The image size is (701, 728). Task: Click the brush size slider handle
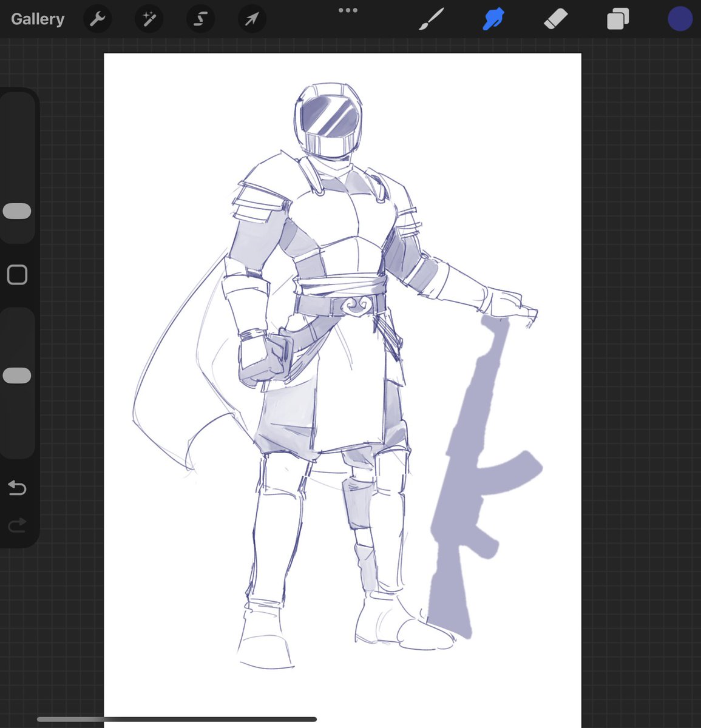(x=17, y=211)
